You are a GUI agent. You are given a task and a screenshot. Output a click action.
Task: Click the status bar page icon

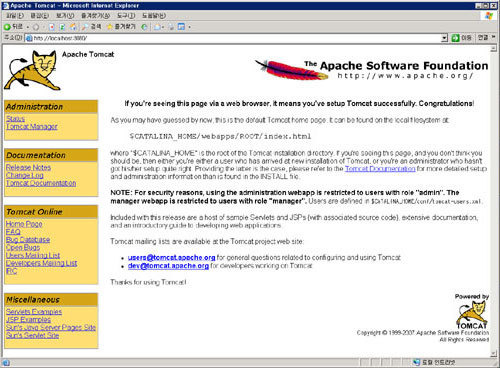(x=6, y=363)
